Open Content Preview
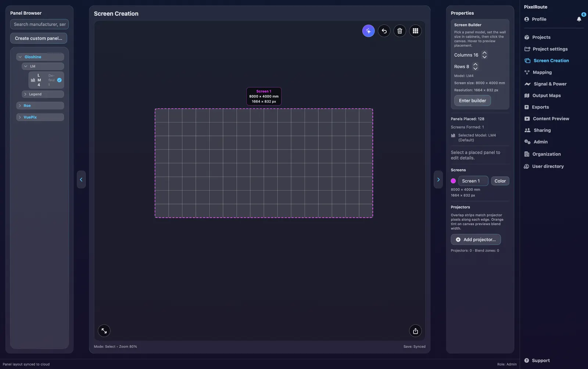The image size is (588, 369). point(546,119)
